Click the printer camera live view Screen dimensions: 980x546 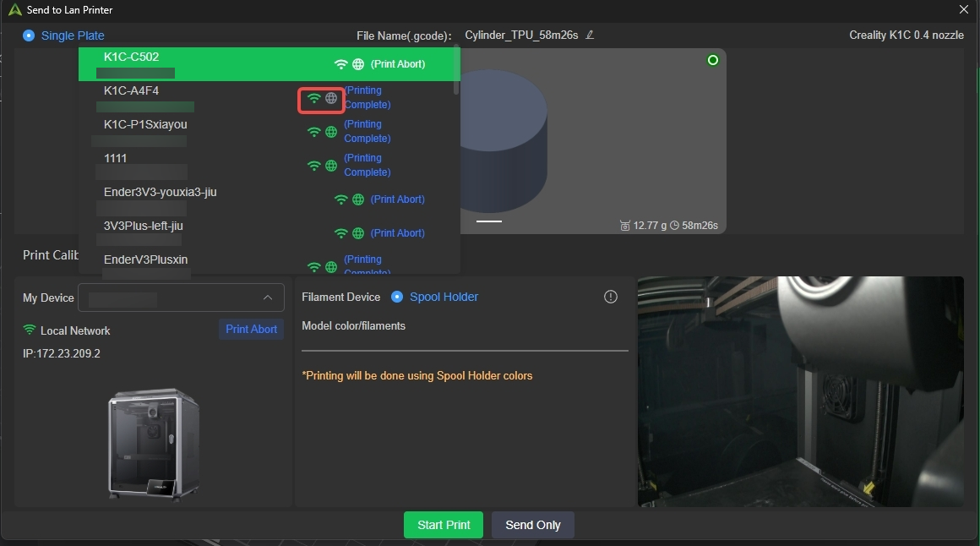(x=800, y=391)
